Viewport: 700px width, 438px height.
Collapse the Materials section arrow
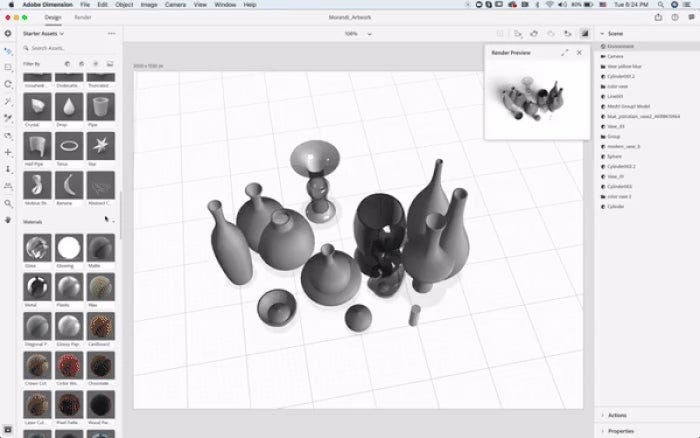click(x=113, y=221)
